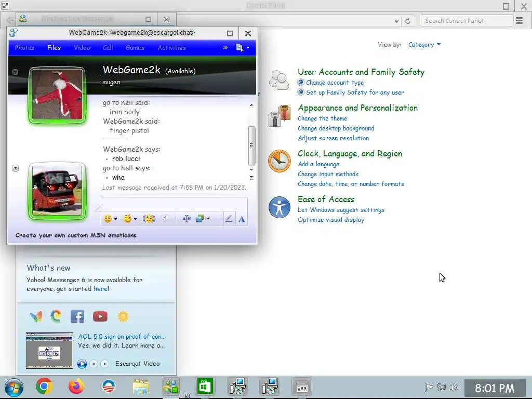This screenshot has width=532, height=399.
Task: Click the volume speaker tray icon
Action: pyautogui.click(x=454, y=387)
